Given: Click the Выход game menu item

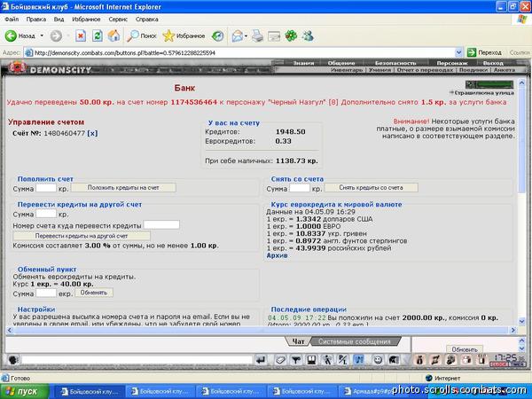Looking at the screenshot, I should (x=493, y=63).
